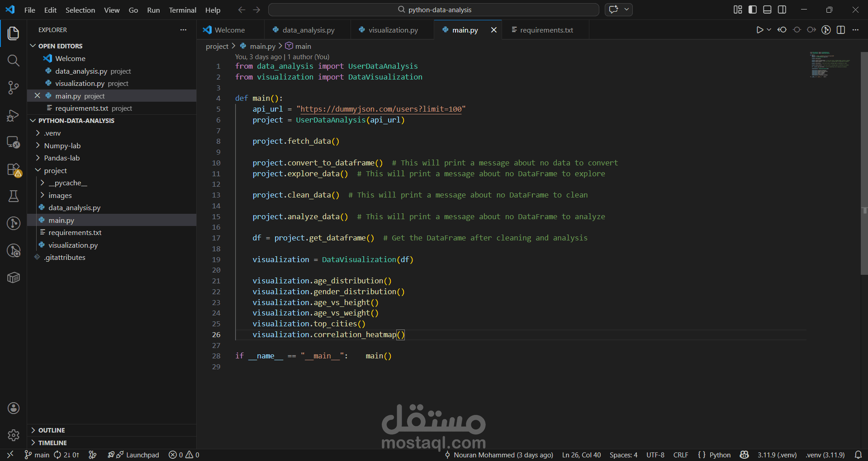Open the Explorer view in activity bar
Screen dimensions: 868x461
[14, 33]
